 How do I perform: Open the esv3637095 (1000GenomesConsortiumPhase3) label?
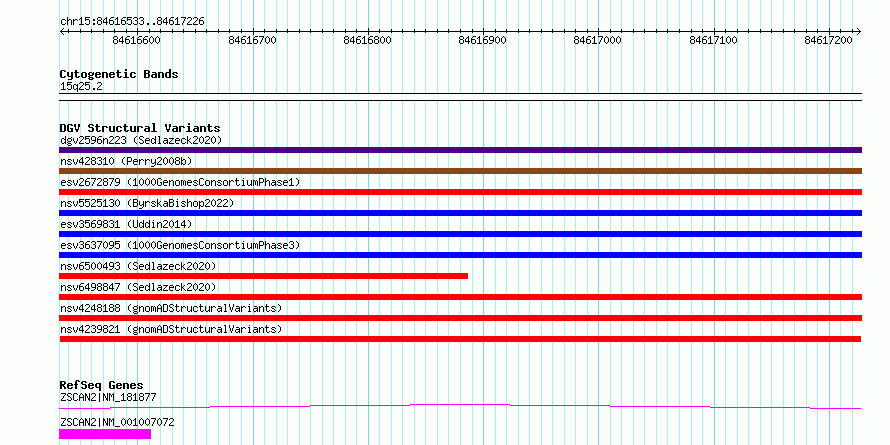coord(180,245)
